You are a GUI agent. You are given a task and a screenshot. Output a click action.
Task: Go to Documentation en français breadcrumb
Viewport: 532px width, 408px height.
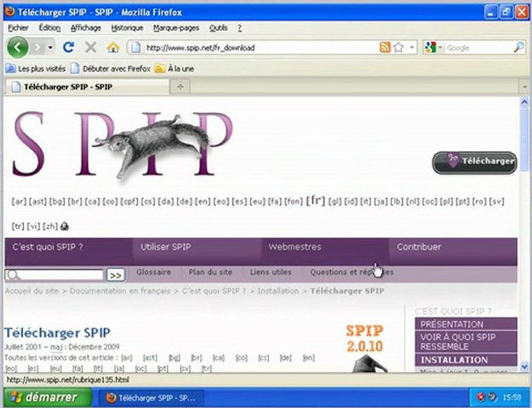click(120, 291)
